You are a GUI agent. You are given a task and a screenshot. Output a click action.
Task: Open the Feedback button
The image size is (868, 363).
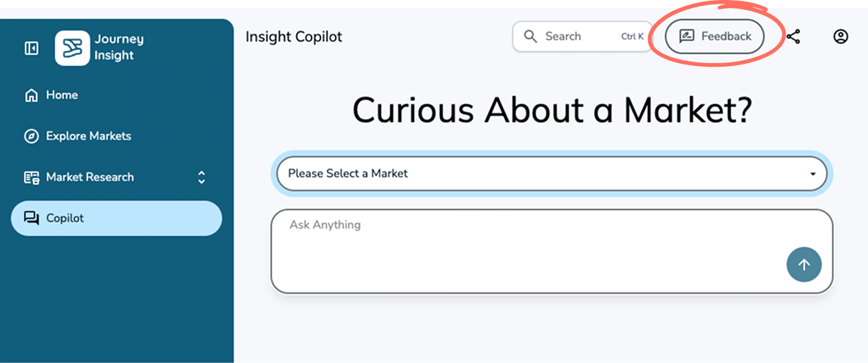(715, 37)
